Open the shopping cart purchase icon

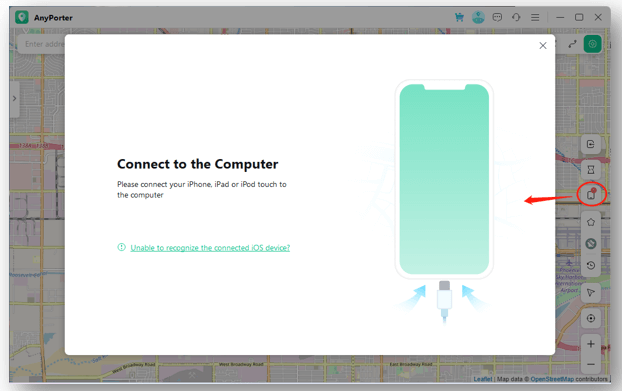point(459,17)
